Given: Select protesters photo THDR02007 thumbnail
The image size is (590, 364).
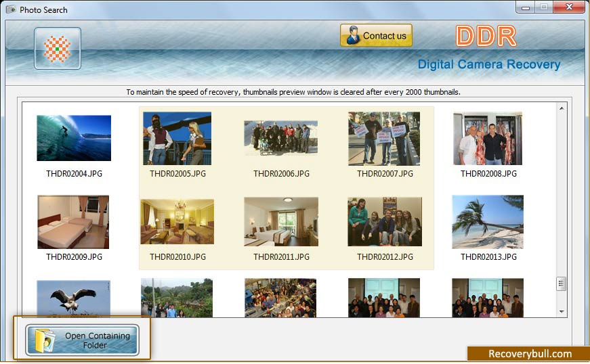Looking at the screenshot, I should point(384,138).
